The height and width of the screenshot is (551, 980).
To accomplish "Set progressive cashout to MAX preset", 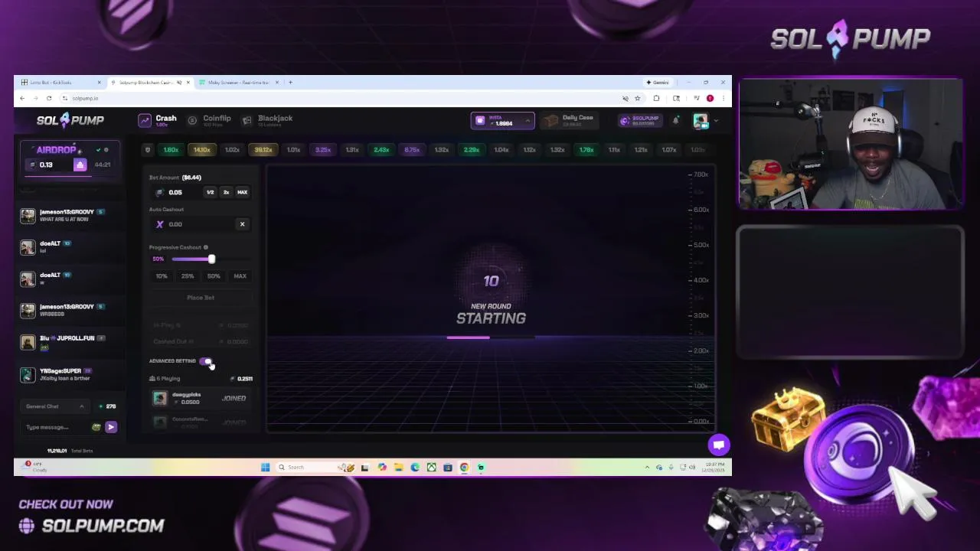I will coord(240,276).
